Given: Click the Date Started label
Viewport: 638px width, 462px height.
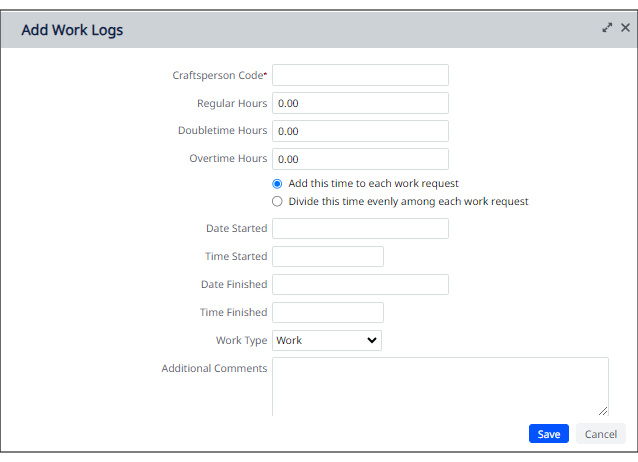Looking at the screenshot, I should 236,229.
